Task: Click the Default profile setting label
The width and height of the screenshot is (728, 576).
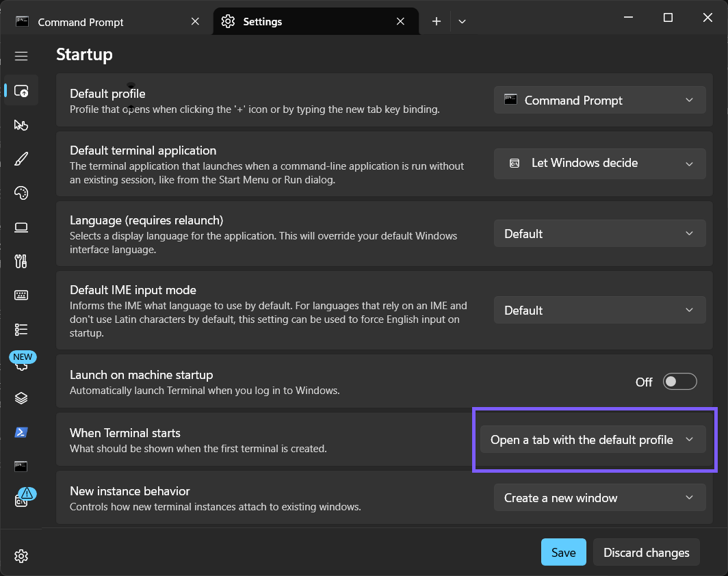Action: pos(107,94)
